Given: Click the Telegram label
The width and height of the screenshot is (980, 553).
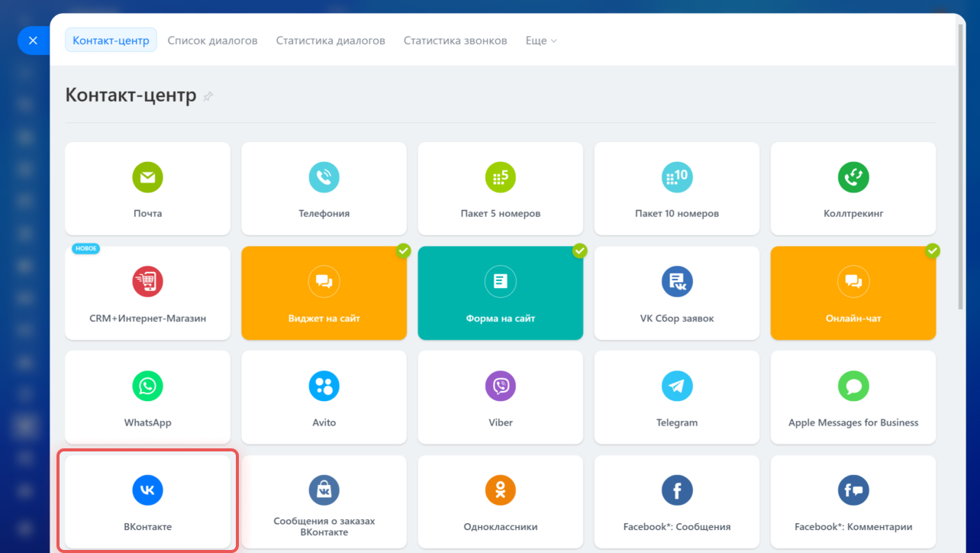Looking at the screenshot, I should 677,422.
